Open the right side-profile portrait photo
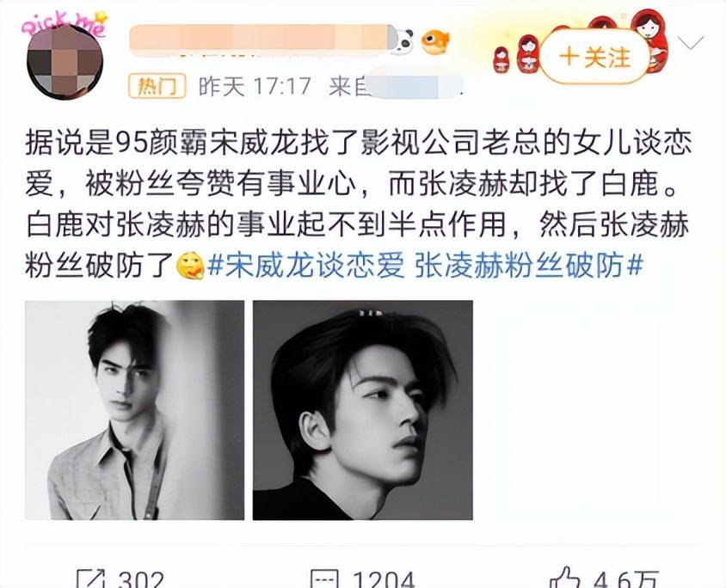Screen dimensions: 726x588 pyautogui.click(x=362, y=410)
